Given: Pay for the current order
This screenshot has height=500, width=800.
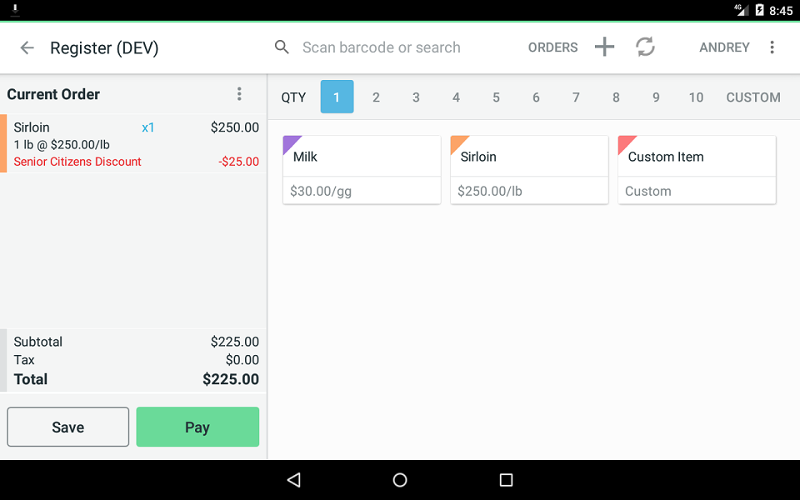Looking at the screenshot, I should [197, 427].
